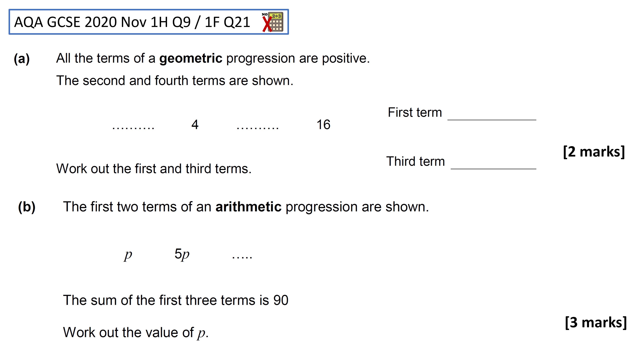Click the bold word geometric

(x=191, y=58)
